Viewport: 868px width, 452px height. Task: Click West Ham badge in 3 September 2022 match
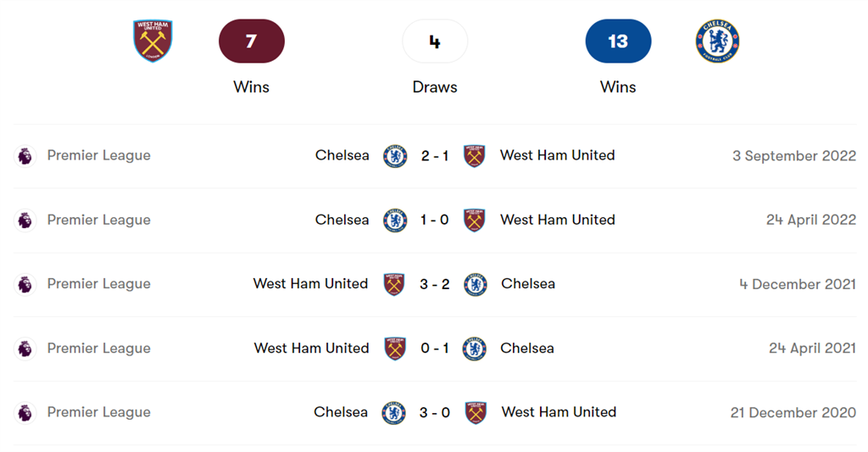pyautogui.click(x=475, y=156)
